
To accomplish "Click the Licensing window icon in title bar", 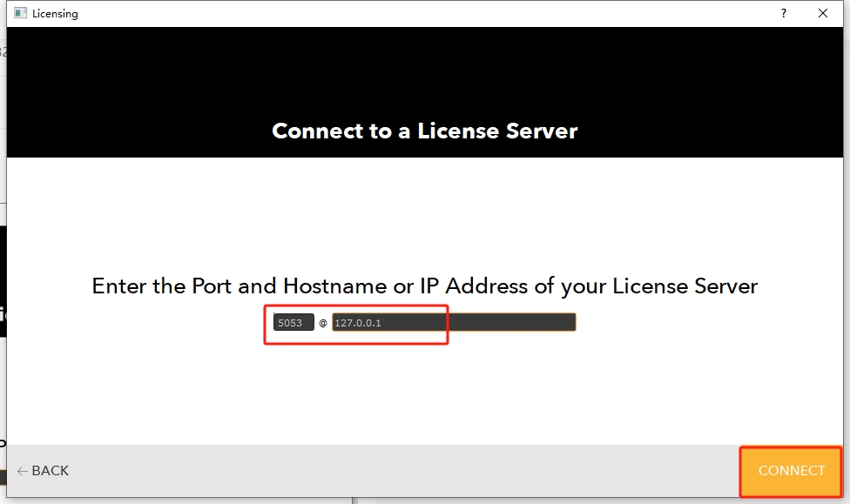I will point(21,13).
